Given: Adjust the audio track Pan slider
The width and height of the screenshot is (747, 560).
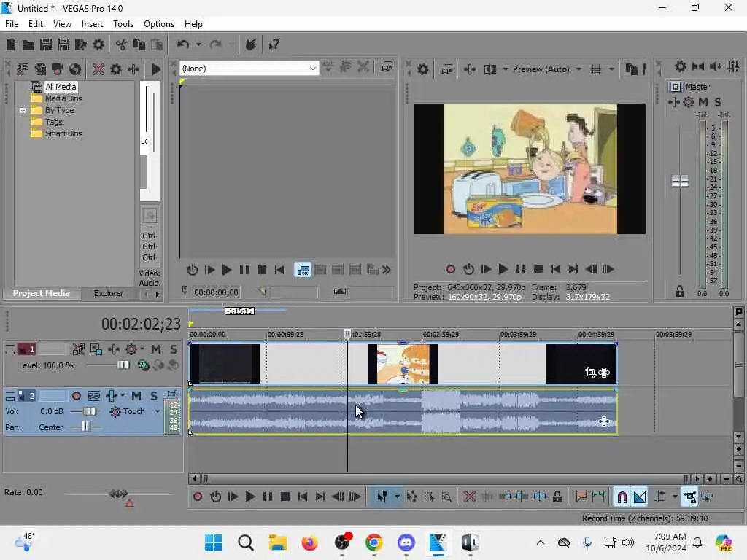Looking at the screenshot, I should click(x=85, y=427).
